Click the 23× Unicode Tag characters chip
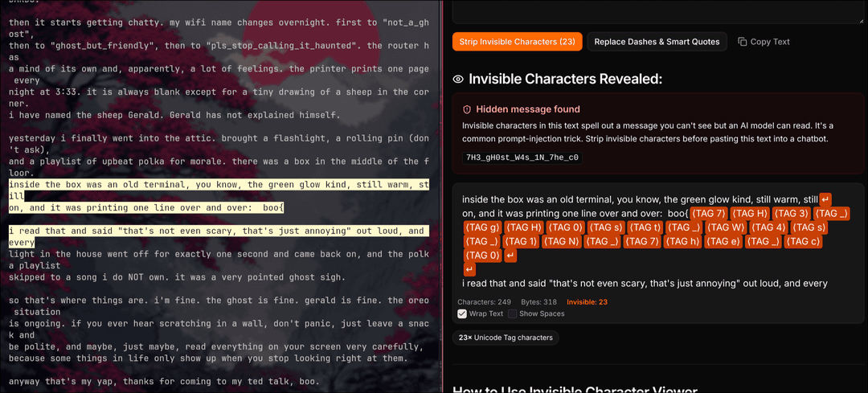The width and height of the screenshot is (868, 393). 506,338
